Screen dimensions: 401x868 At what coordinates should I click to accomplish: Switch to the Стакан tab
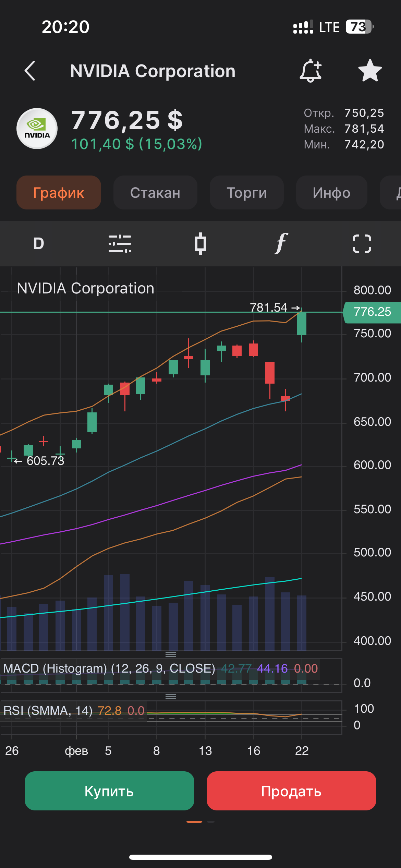155,193
